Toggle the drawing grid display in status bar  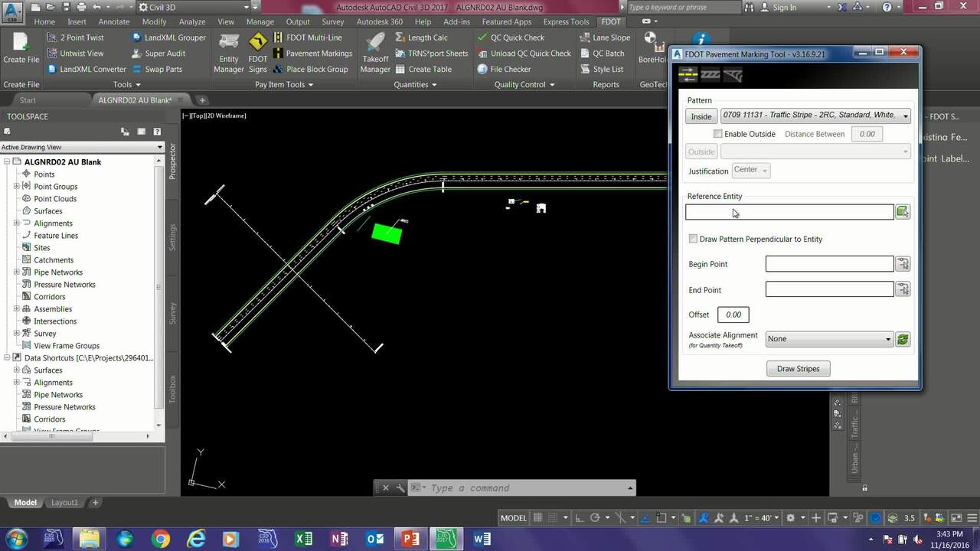pos(538,518)
